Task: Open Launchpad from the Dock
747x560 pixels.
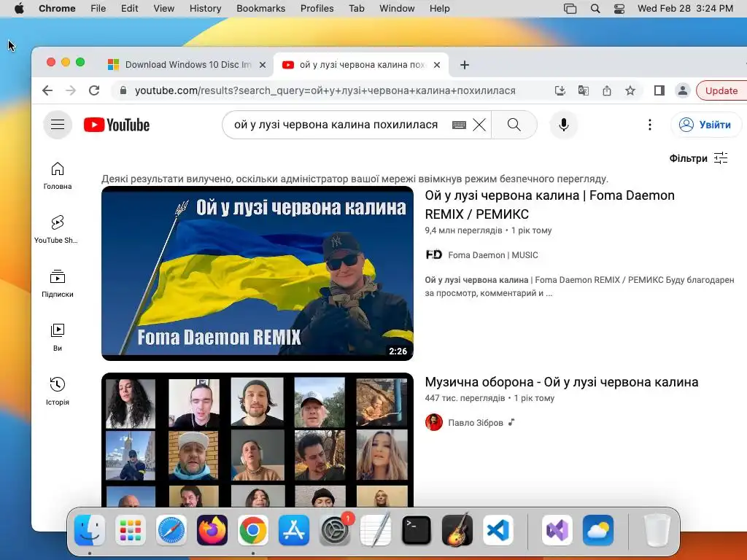Action: [131, 530]
